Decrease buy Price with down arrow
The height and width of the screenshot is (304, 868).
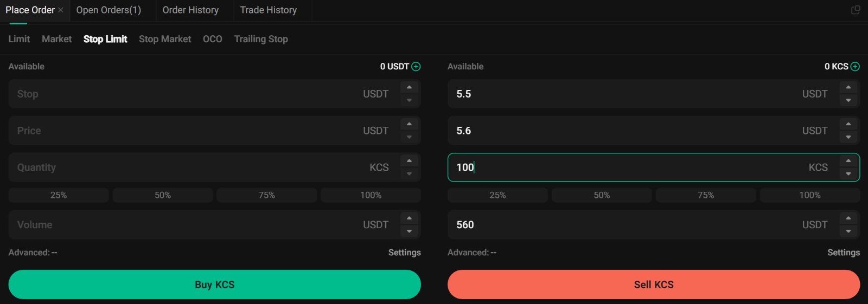pos(410,137)
